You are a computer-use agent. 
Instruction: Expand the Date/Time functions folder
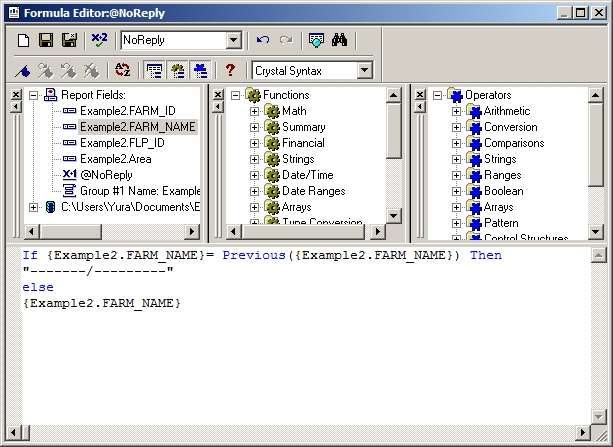pos(254,176)
